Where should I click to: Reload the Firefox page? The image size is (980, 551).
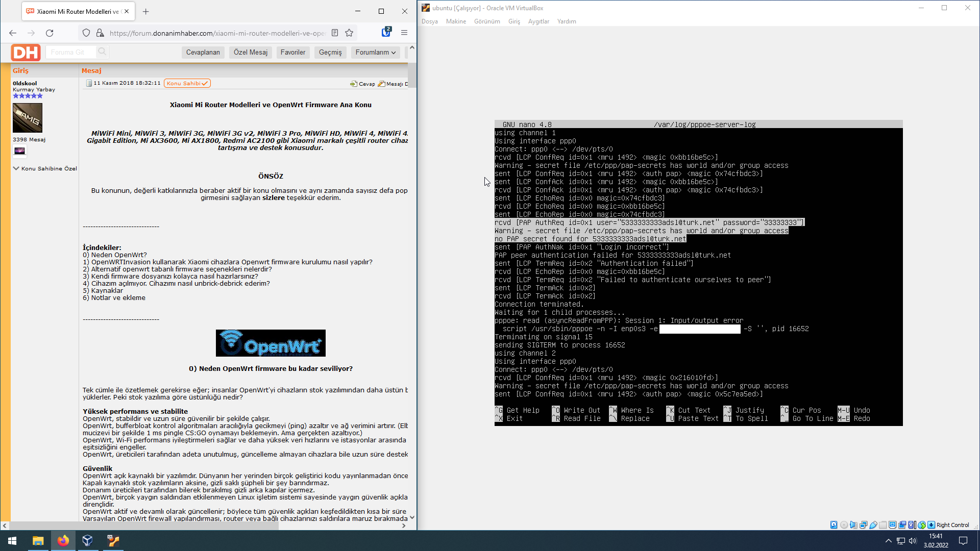pos(50,33)
